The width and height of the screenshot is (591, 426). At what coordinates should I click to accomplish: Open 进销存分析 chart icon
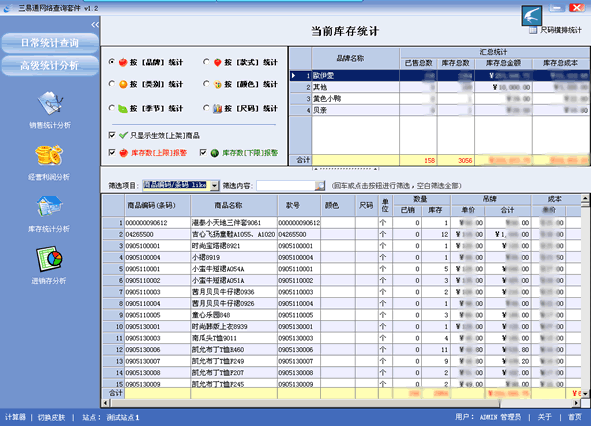49,259
